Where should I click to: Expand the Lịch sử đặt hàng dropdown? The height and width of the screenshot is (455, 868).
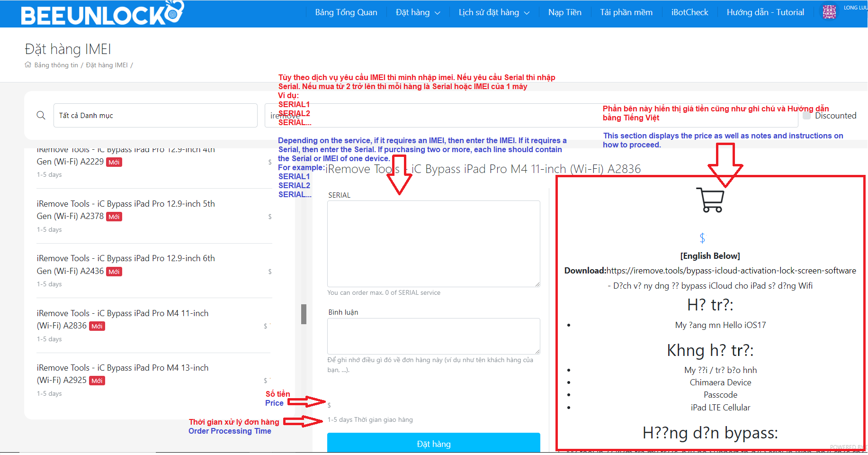coord(494,12)
